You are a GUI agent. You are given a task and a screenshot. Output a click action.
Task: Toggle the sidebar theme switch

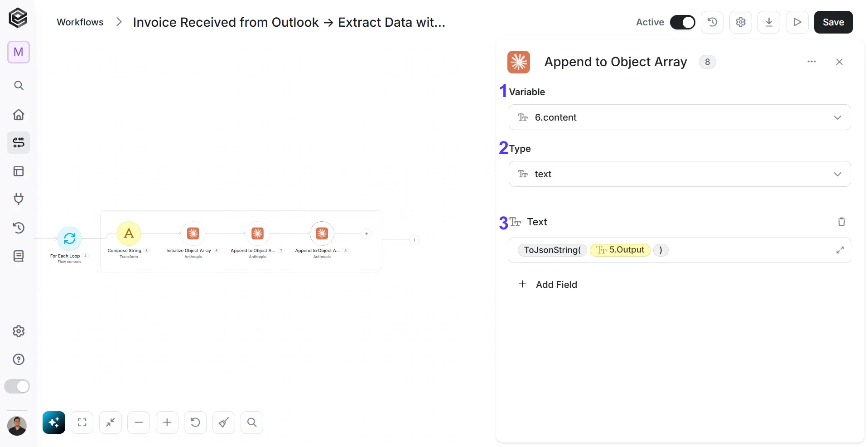(17, 386)
